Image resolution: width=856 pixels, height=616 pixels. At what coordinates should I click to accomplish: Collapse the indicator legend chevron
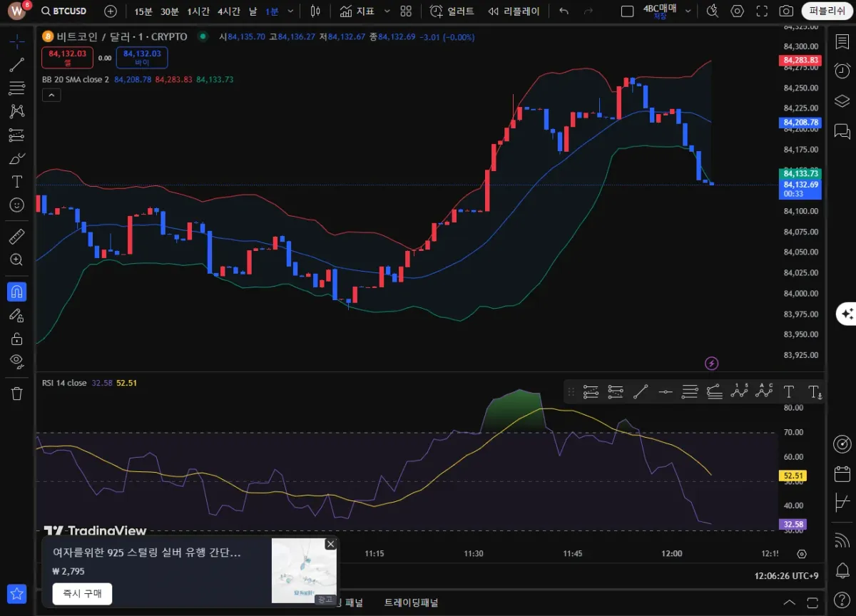(x=51, y=94)
